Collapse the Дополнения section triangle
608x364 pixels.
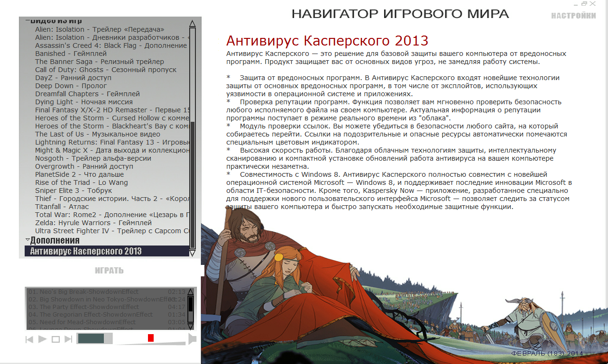(28, 240)
